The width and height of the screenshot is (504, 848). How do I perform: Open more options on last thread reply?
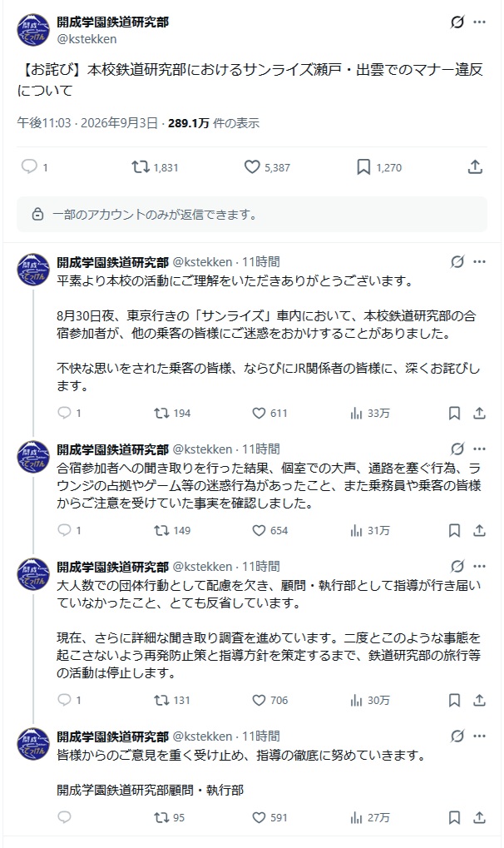coord(479,736)
